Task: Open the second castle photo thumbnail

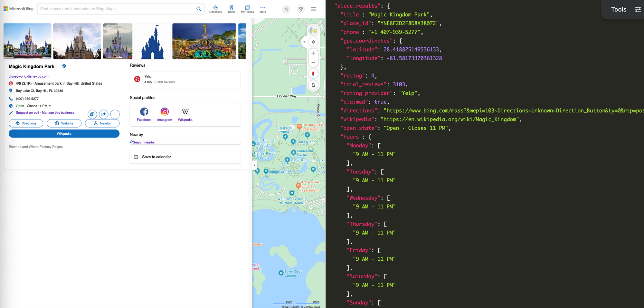Action: [77, 41]
